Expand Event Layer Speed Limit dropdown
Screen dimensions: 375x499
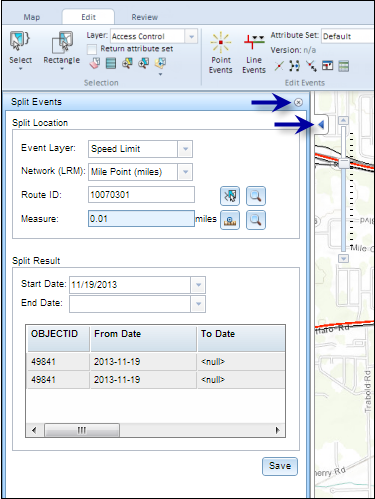tap(185, 149)
